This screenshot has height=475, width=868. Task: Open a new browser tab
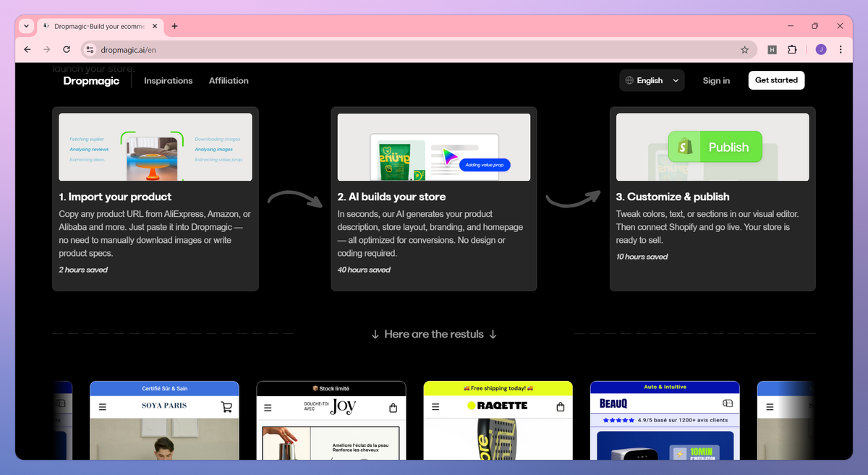pos(174,26)
